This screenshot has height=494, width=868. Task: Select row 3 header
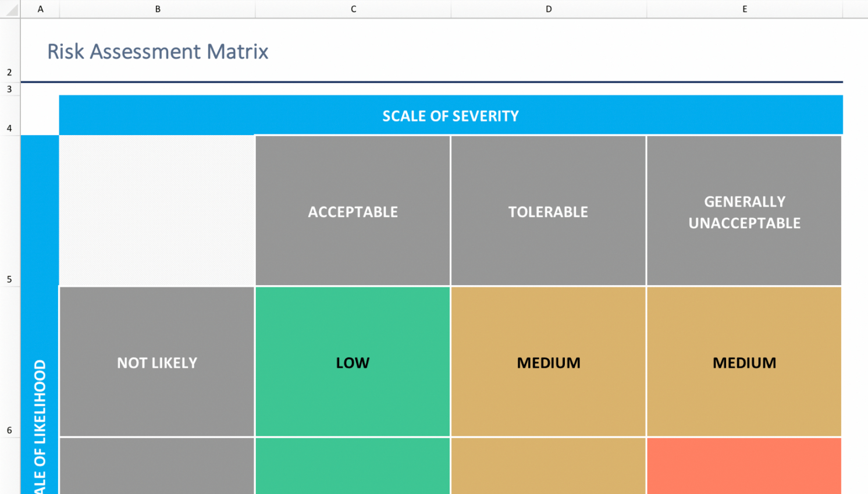point(10,89)
